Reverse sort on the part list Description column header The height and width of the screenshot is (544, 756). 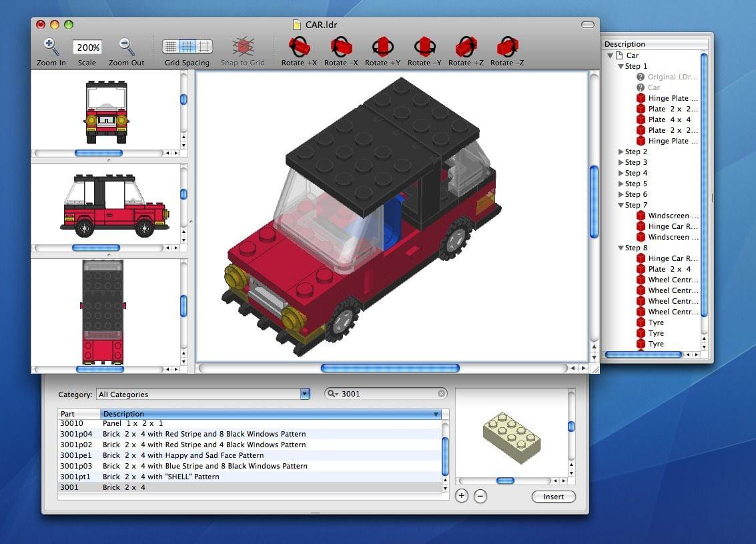click(x=271, y=414)
